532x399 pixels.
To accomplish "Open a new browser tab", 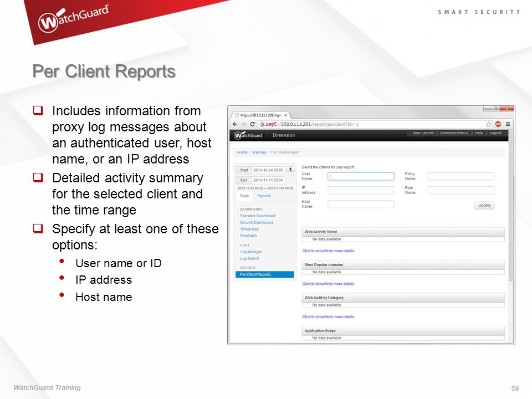I will point(295,116).
